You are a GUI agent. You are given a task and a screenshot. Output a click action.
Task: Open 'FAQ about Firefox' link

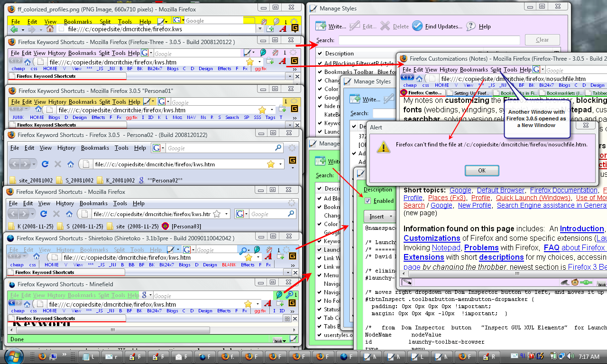[574, 247]
